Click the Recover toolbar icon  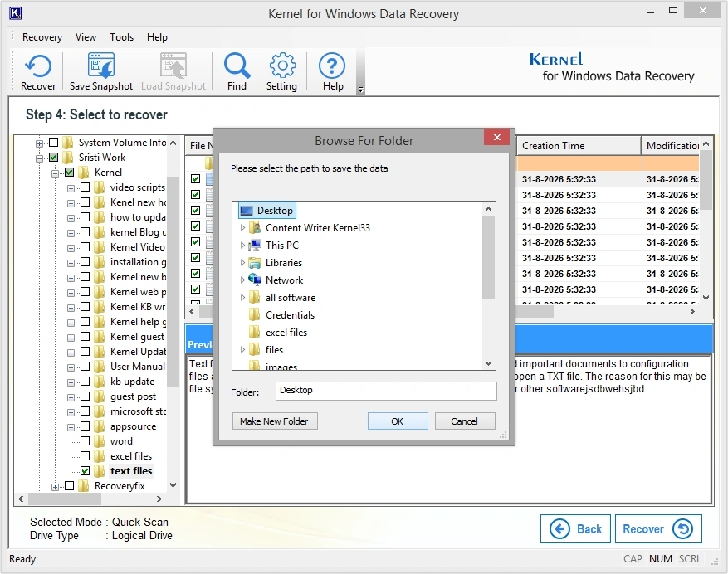(37, 72)
